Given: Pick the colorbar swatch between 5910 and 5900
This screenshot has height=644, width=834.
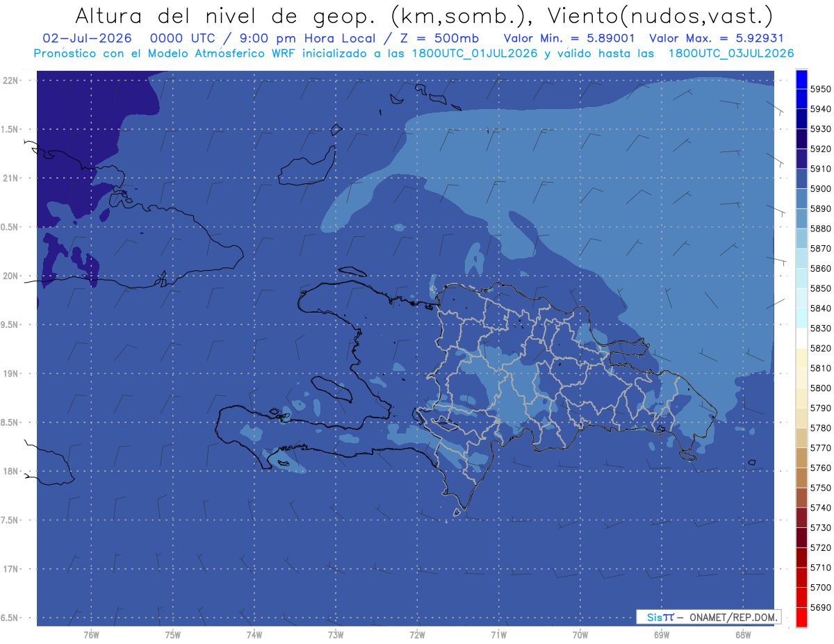Looking at the screenshot, I should (x=801, y=179).
